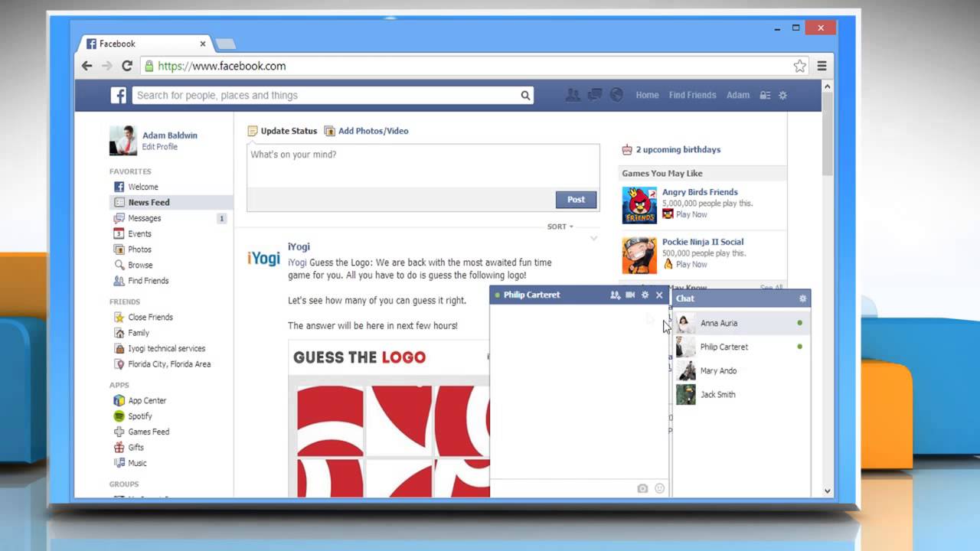Open Adam's profile from the top bar
This screenshot has height=551, width=980.
coord(738,95)
